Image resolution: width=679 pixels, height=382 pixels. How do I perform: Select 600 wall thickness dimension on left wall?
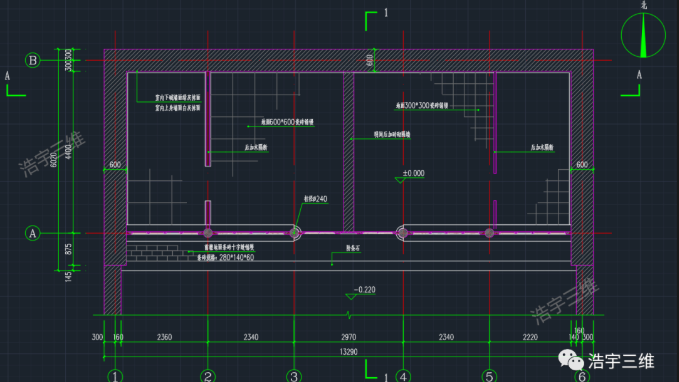(115, 165)
